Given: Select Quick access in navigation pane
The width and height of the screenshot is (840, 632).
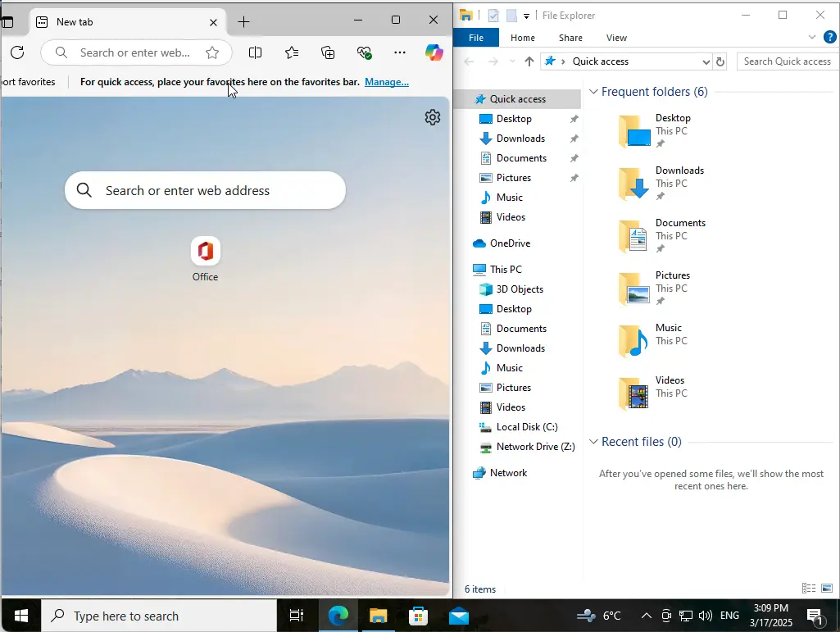Looking at the screenshot, I should point(517,99).
